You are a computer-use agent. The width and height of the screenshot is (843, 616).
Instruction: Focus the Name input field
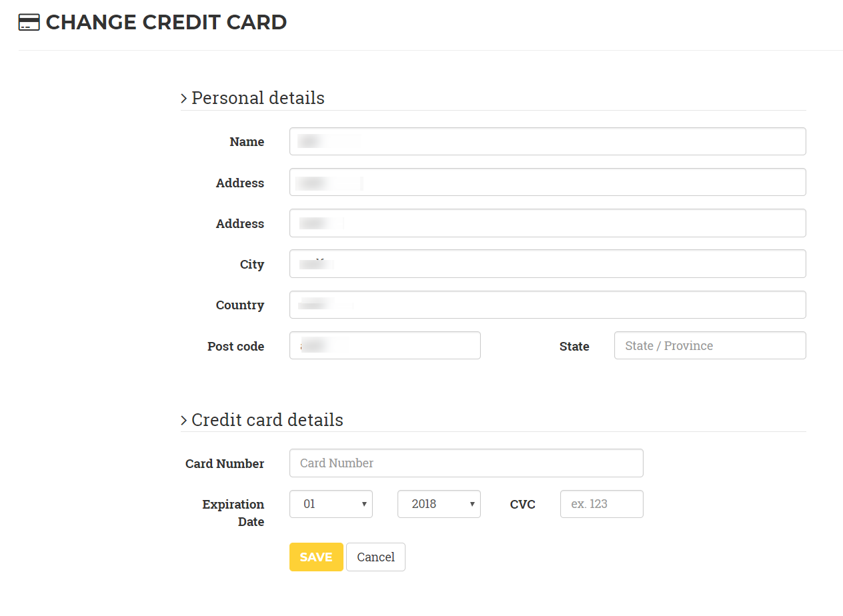548,141
